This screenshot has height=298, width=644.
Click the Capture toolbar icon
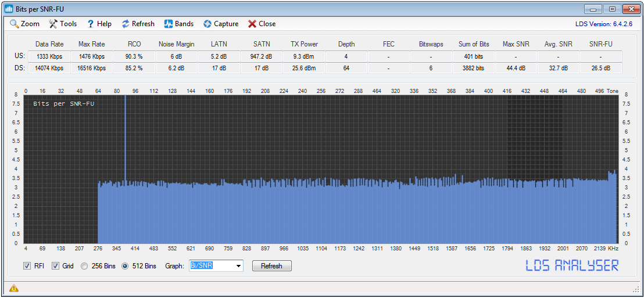[x=207, y=24]
